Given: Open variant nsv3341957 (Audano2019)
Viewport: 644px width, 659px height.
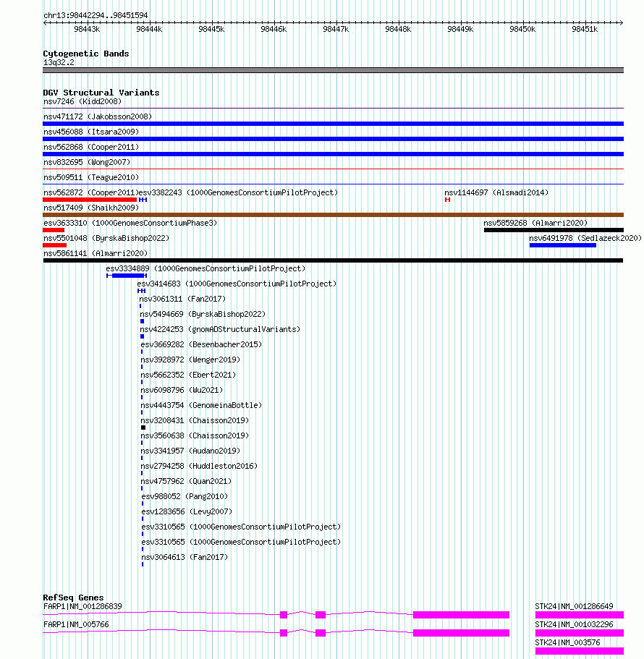Looking at the screenshot, I should [190, 451].
